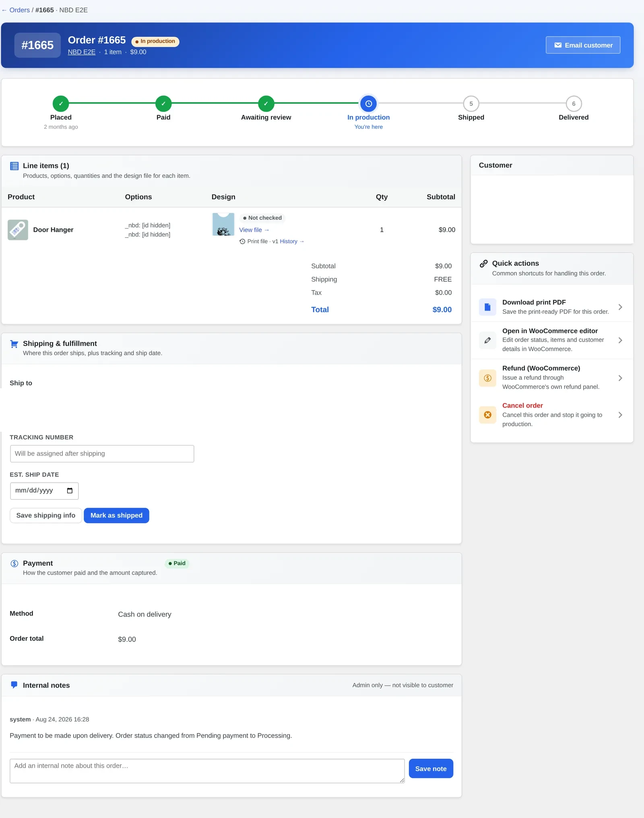Click the Door Hanger product image
This screenshot has height=818, width=644.
18,230
